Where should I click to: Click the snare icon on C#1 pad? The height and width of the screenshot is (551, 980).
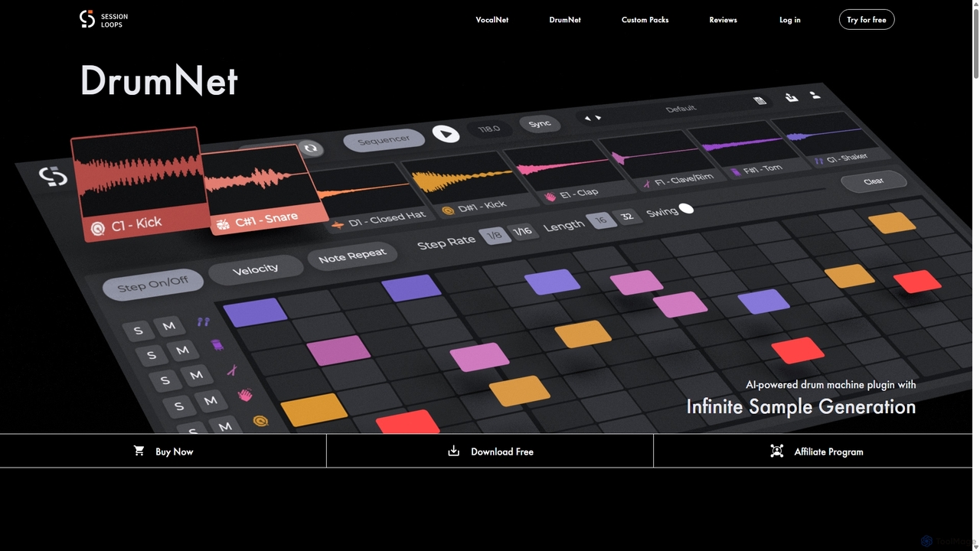point(224,224)
